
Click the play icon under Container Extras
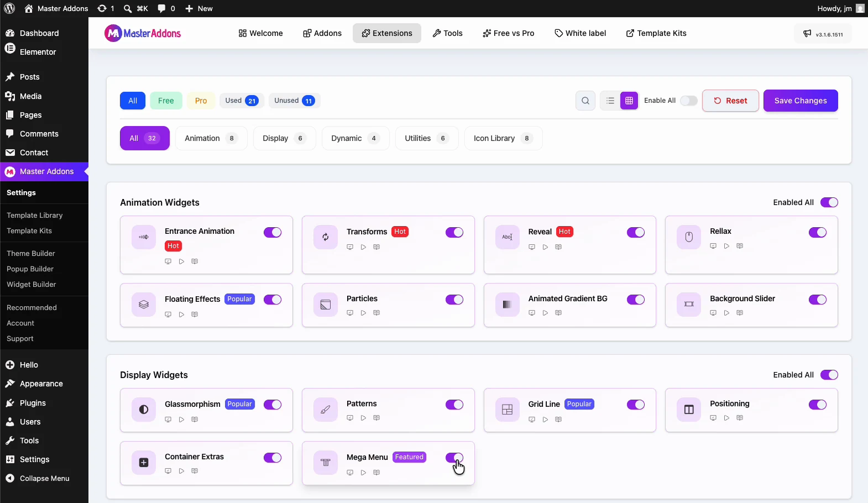(181, 471)
